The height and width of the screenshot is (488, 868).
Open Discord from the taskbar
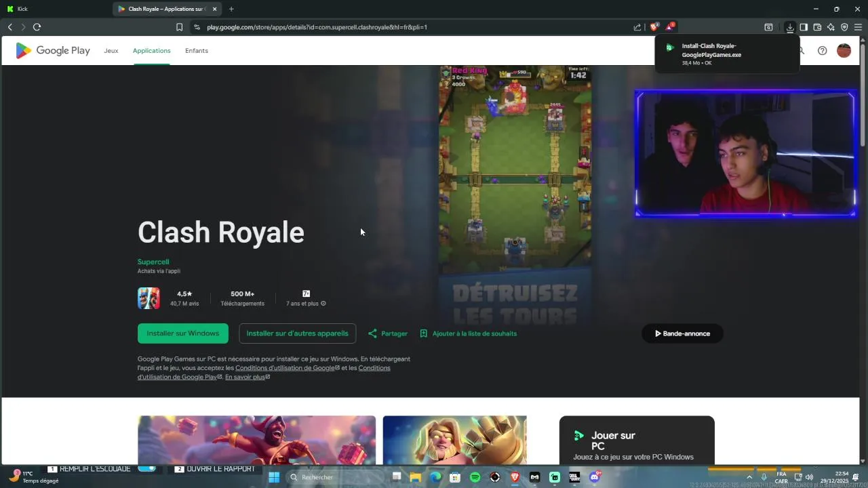[595, 477]
